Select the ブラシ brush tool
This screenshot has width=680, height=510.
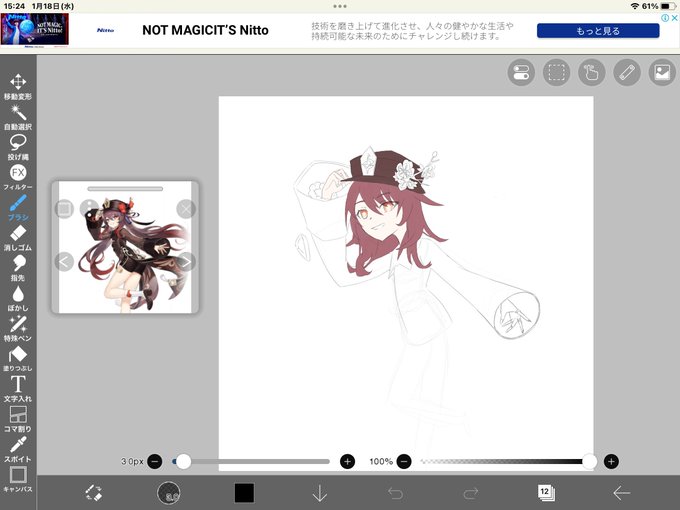pos(18,208)
